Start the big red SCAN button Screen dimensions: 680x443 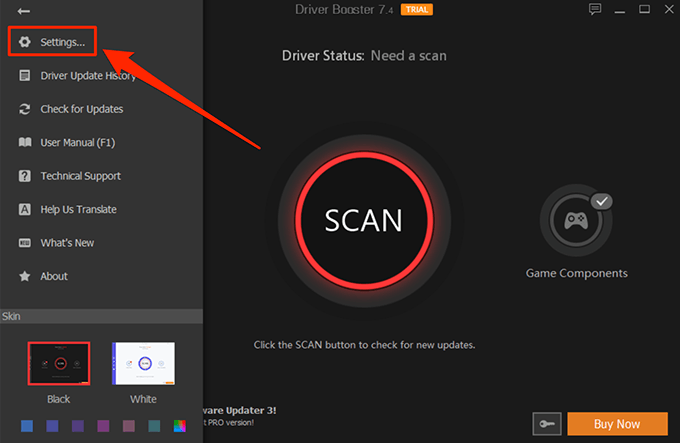tap(364, 220)
